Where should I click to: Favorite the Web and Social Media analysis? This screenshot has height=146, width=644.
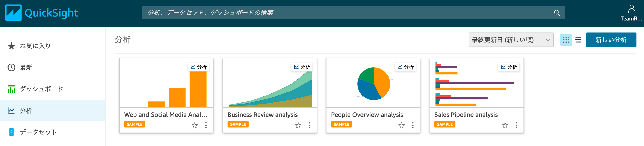[195, 125]
